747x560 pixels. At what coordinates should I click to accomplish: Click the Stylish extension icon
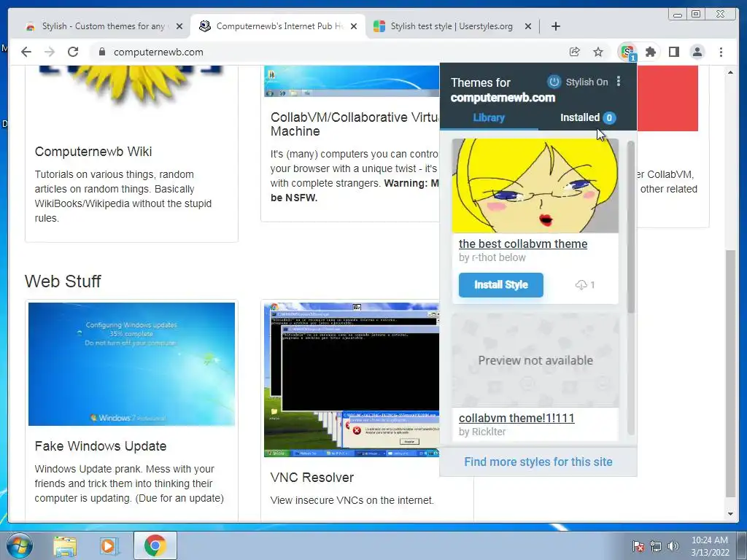point(627,52)
